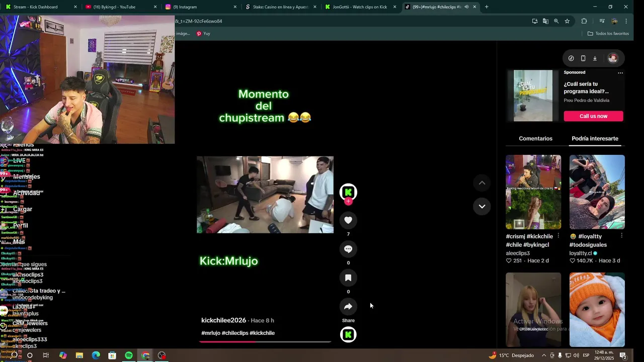Image resolution: width=644 pixels, height=362 pixels.
Task: Open more options for #crismj video
Action: (x=558, y=236)
